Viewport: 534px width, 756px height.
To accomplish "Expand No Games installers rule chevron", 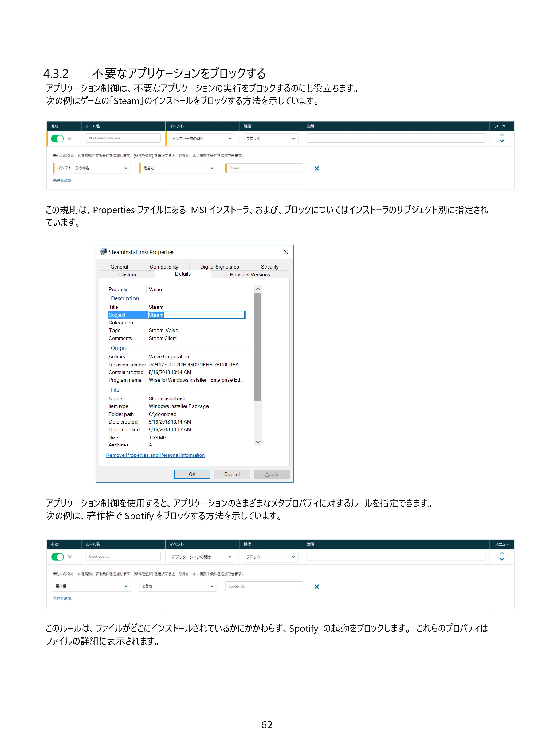I will (70, 139).
